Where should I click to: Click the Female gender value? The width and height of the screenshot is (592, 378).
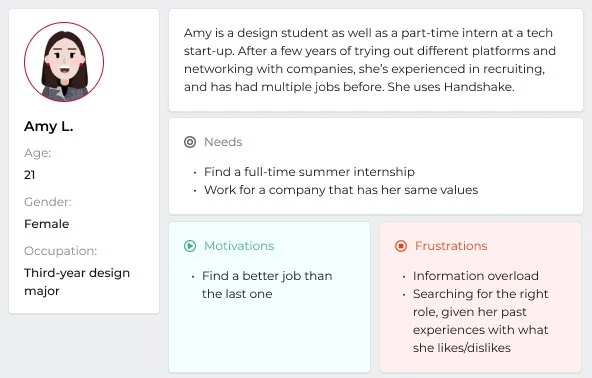[x=46, y=224]
